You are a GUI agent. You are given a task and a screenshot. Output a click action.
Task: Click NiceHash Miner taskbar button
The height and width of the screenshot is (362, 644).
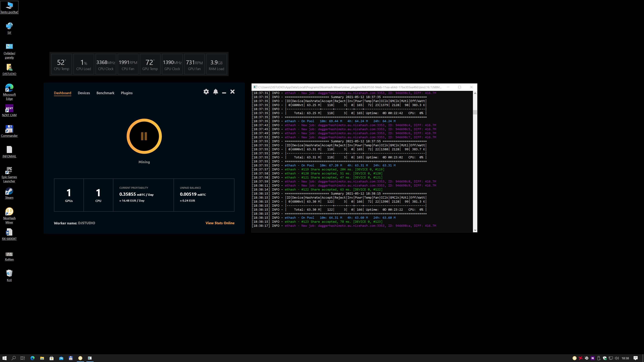80,358
